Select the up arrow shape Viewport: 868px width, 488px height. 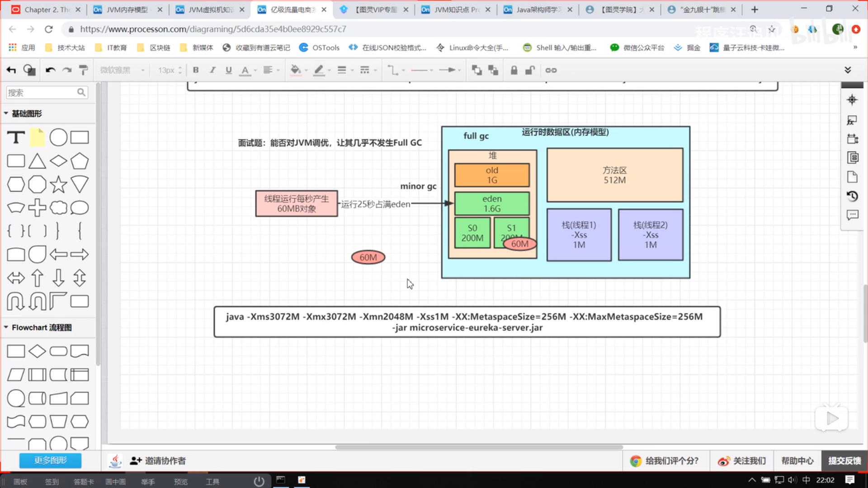tap(38, 278)
